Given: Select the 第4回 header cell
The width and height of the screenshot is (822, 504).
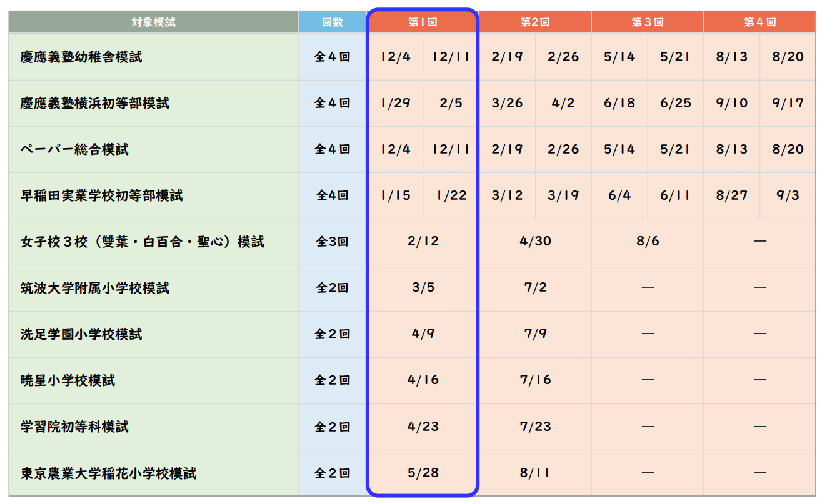Looking at the screenshot, I should click(x=759, y=22).
